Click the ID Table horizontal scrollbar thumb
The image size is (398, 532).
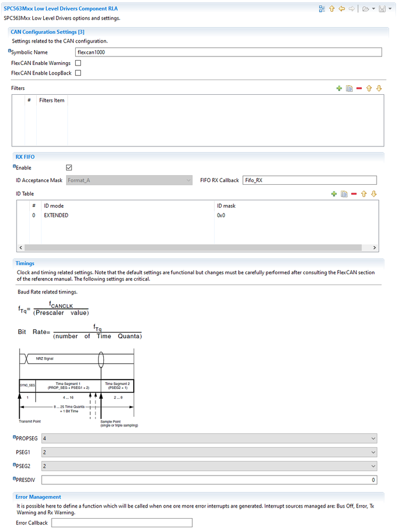point(193,248)
